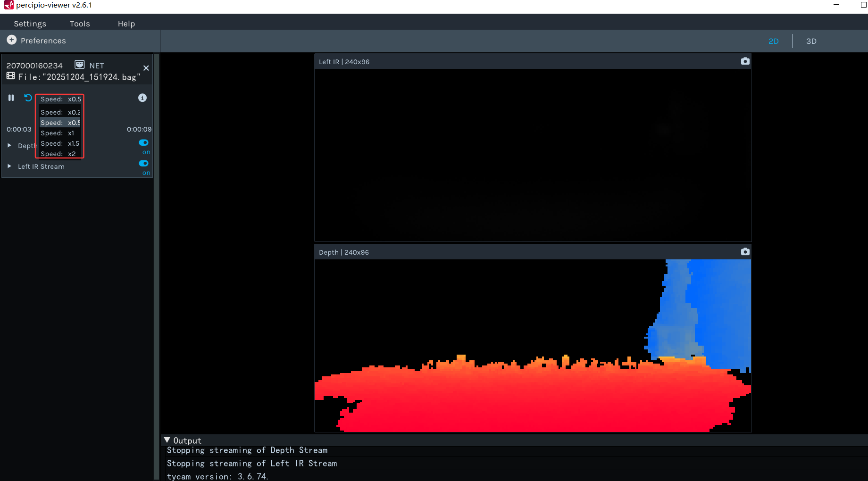Click the Left IR 240x96 view title
The width and height of the screenshot is (868, 481).
(344, 62)
